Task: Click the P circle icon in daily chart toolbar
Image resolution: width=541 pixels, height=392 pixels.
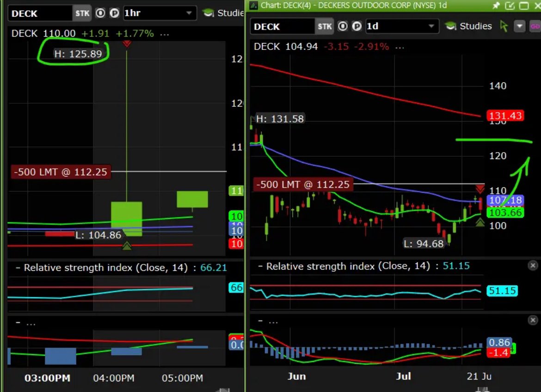Action: tap(357, 26)
